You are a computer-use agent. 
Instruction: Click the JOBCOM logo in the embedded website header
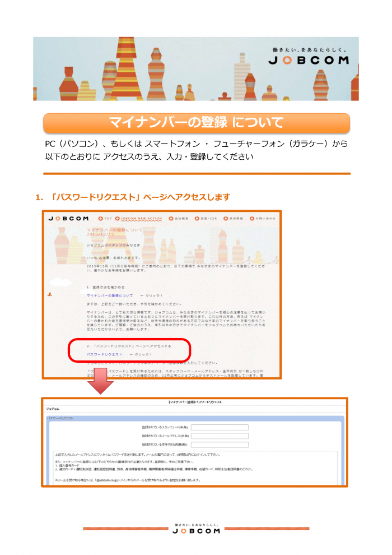click(68, 219)
